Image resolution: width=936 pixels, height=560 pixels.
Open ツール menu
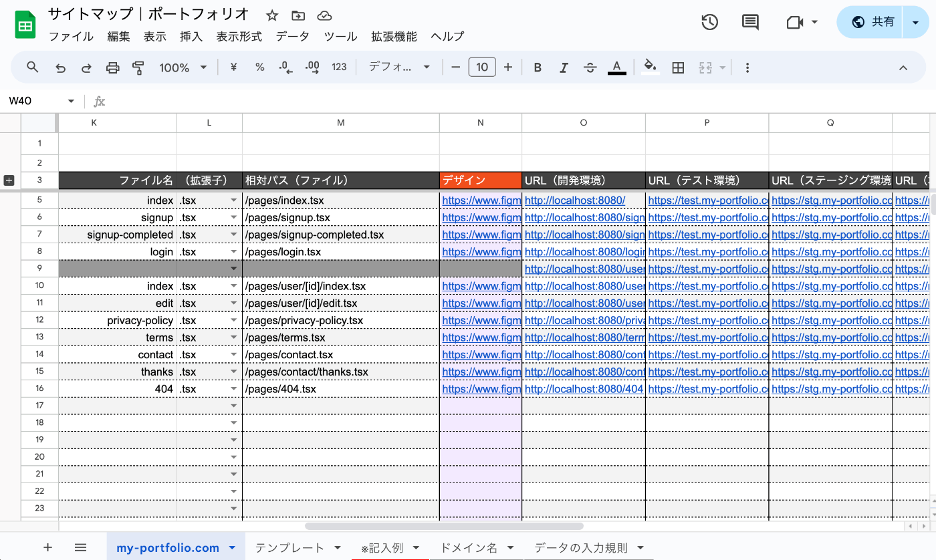click(341, 37)
